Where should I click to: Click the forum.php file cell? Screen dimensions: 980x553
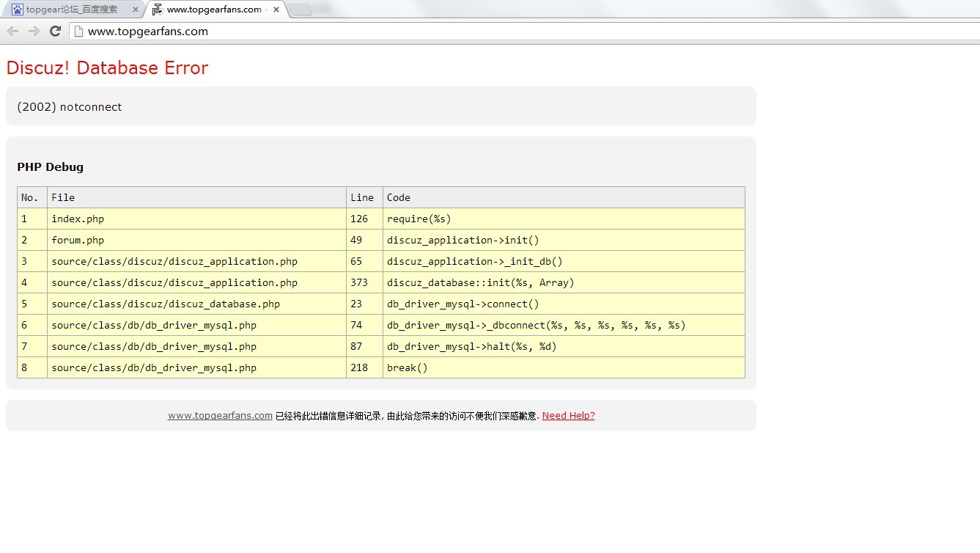(x=196, y=240)
